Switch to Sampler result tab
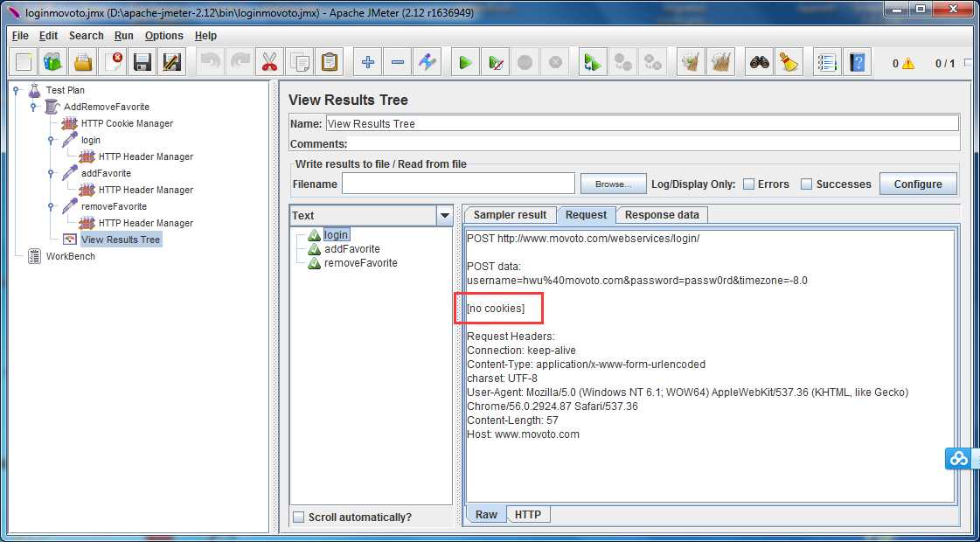980x542 pixels. [510, 214]
